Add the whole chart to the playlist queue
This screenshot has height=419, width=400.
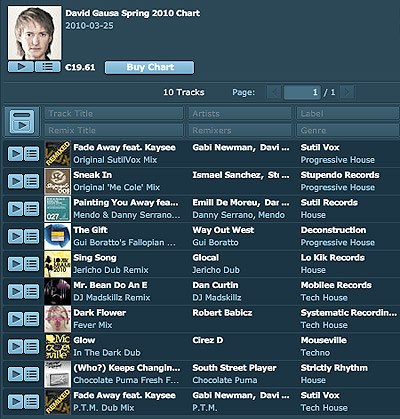pos(48,67)
